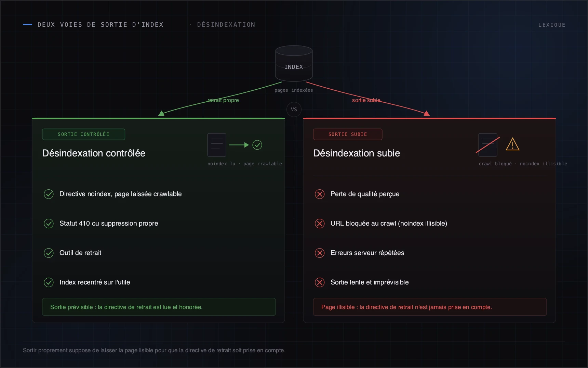Click check icon beside Statut 410 item
The width and height of the screenshot is (588, 368).
pos(49,224)
